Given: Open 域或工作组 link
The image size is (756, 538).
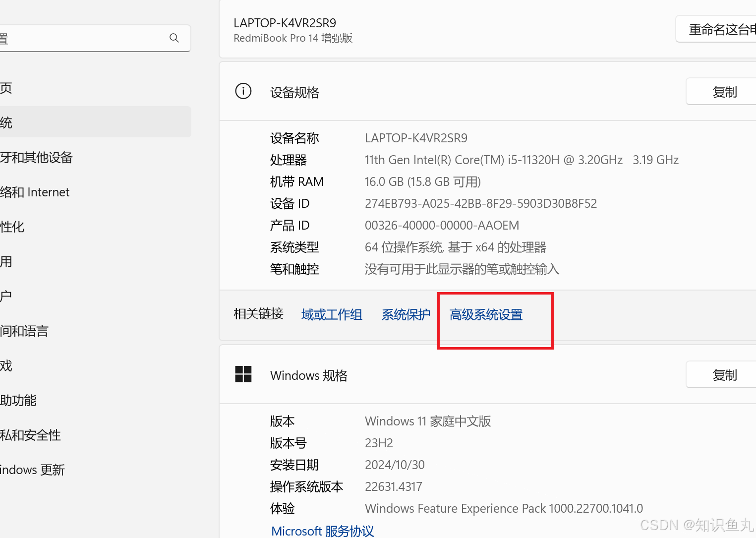Looking at the screenshot, I should point(332,315).
